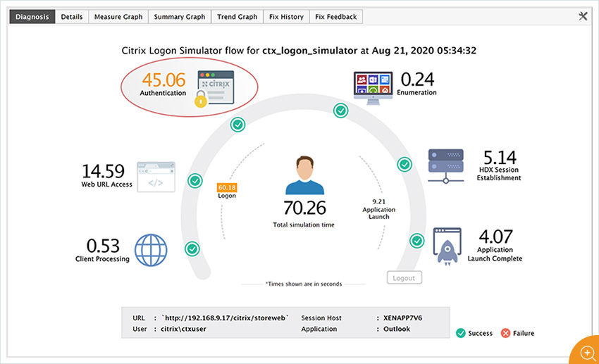Click the Logout button
599x364 pixels.
tap(405, 278)
